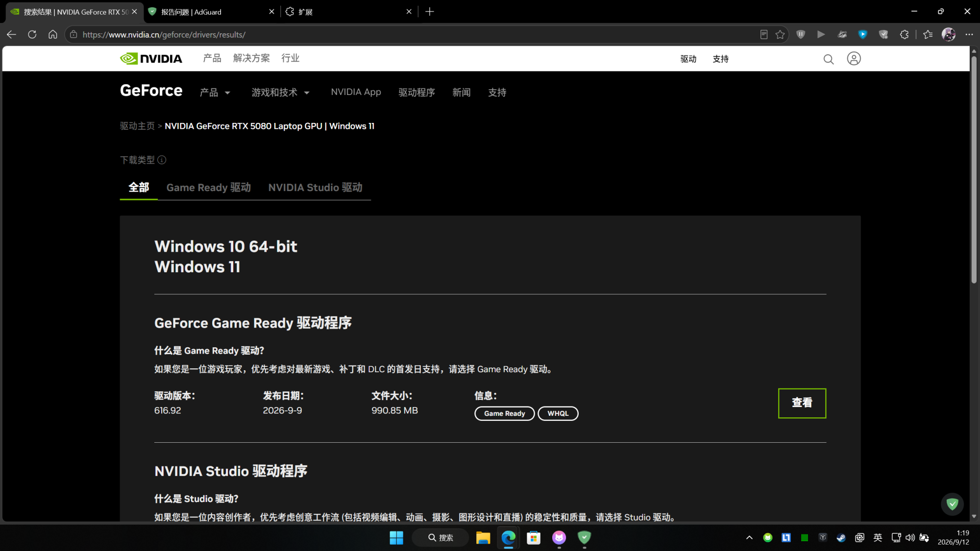The width and height of the screenshot is (980, 551).
Task: Expand 游戏和技术 dropdown
Action: tap(281, 93)
